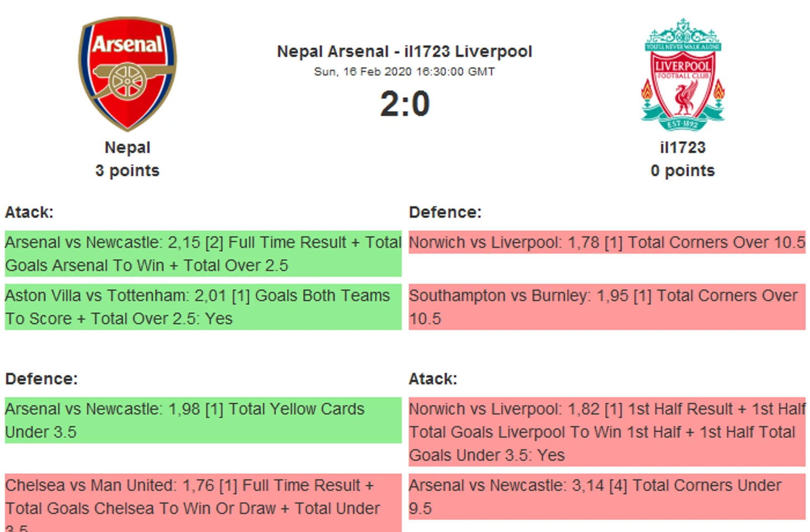The image size is (810, 532).
Task: Select Chelsea vs Man United 1,76 bet
Action: 203,503
